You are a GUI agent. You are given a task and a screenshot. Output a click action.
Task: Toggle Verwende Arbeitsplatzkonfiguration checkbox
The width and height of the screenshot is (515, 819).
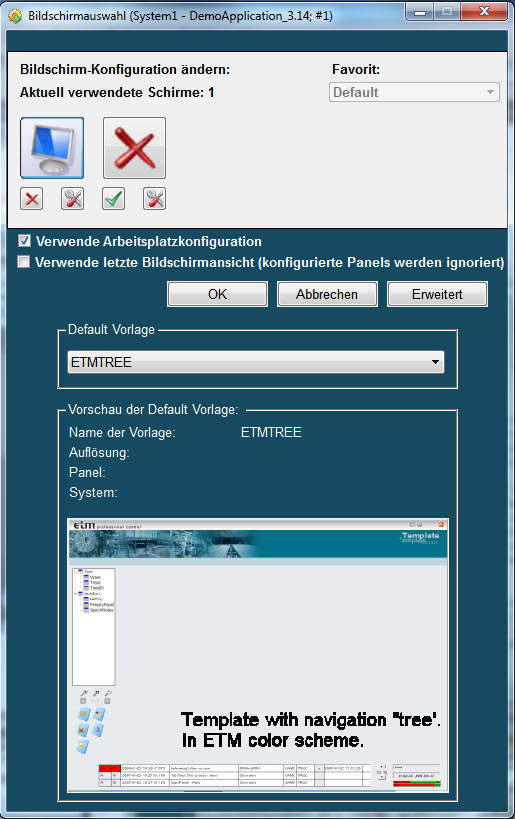click(x=24, y=241)
